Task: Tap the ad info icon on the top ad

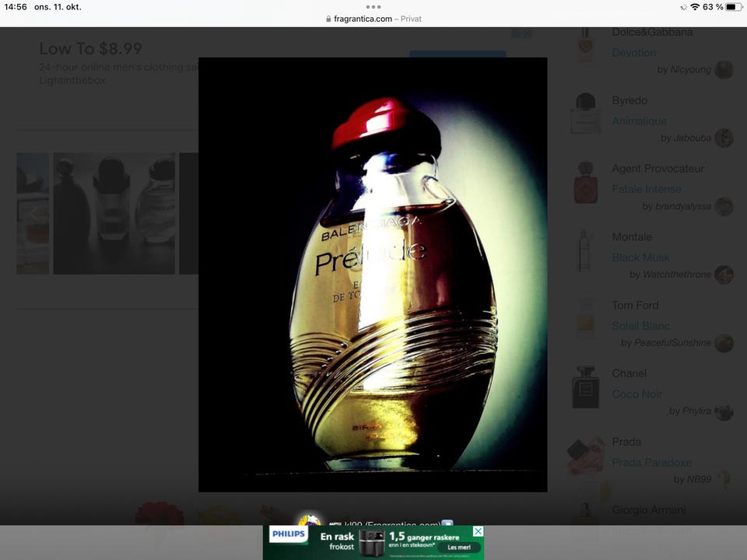Action: 516,33
